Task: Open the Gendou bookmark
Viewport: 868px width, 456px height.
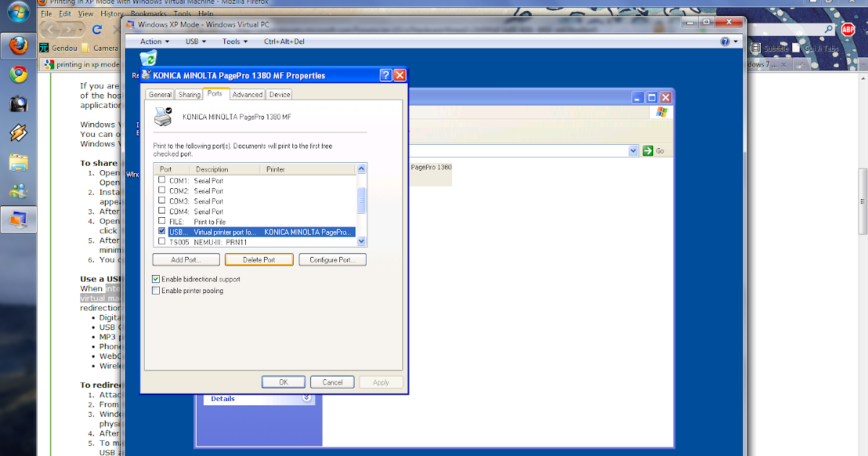Action: tap(58, 48)
